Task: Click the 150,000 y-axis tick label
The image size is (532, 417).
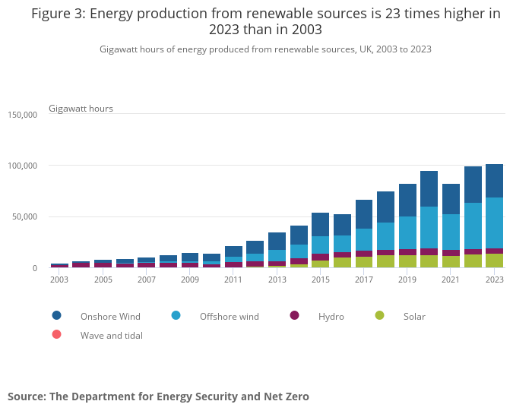Action: (22, 115)
